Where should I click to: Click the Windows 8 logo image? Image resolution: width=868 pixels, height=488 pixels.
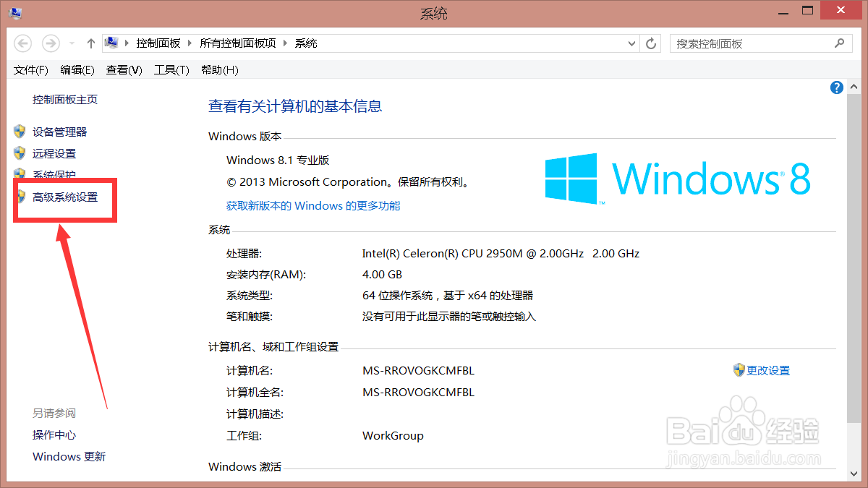point(678,179)
